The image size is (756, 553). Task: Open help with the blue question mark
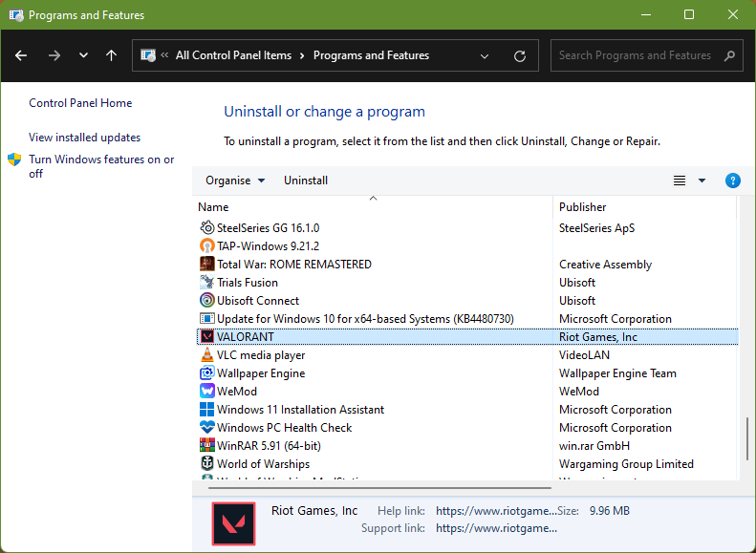(732, 181)
